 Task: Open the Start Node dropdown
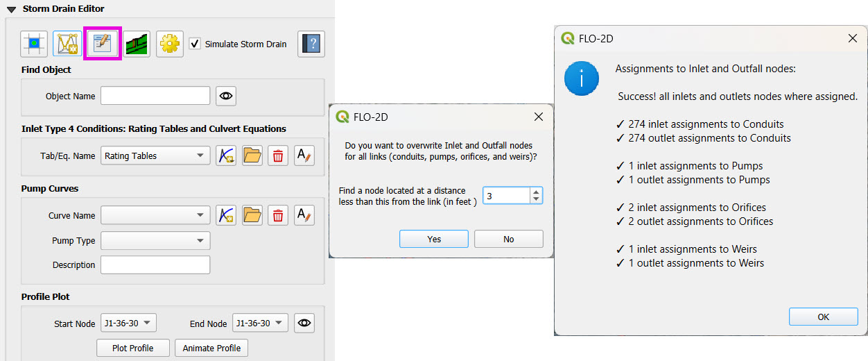(x=128, y=323)
